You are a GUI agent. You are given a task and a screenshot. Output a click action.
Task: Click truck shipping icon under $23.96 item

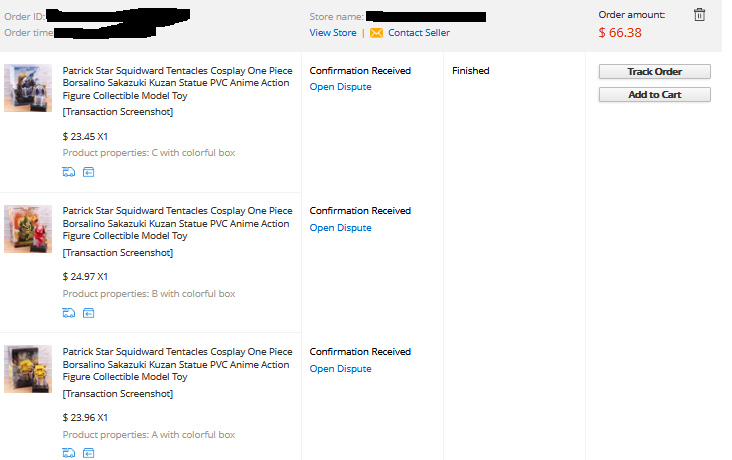(69, 453)
